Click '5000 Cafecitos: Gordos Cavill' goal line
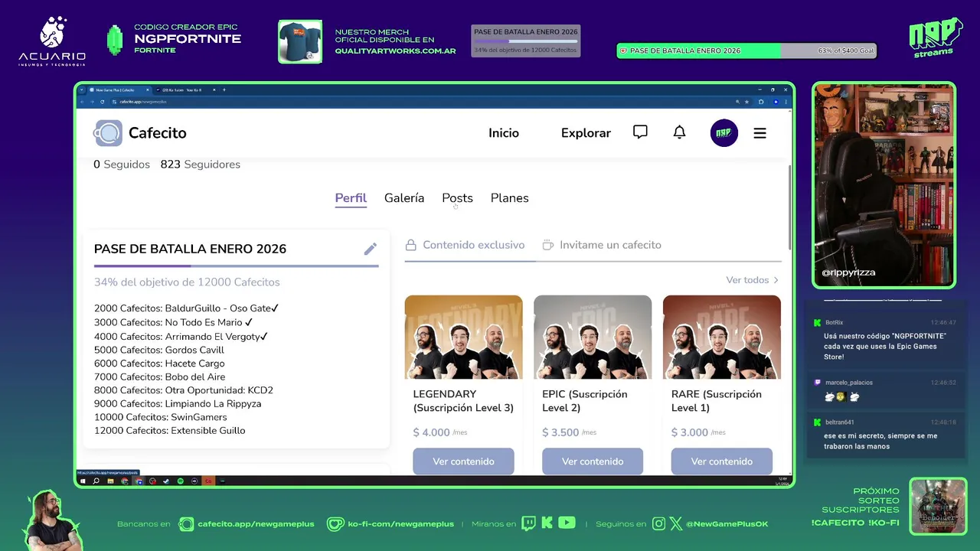Screen dimensions: 980x551 (x=159, y=350)
